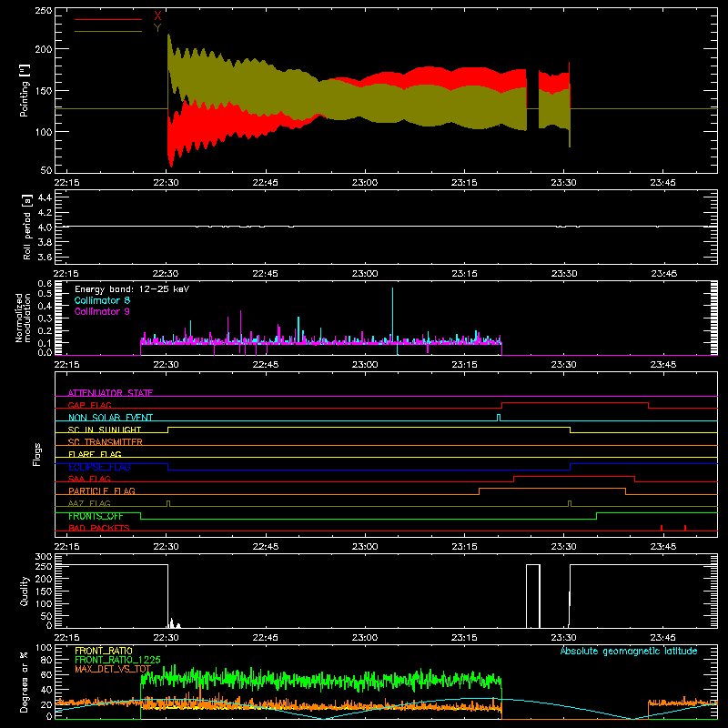The height and width of the screenshot is (728, 728).
Task: Click the olive flag label above FRONTS_OFF
Action: (x=89, y=503)
